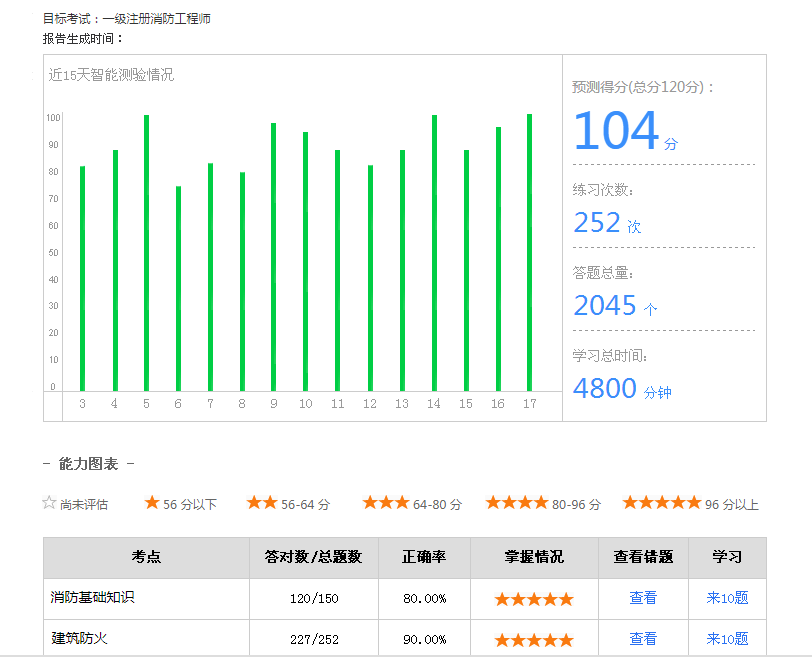The height and width of the screenshot is (657, 812).
Task: Select the green bar for day 13
Action: pyautogui.click(x=402, y=270)
